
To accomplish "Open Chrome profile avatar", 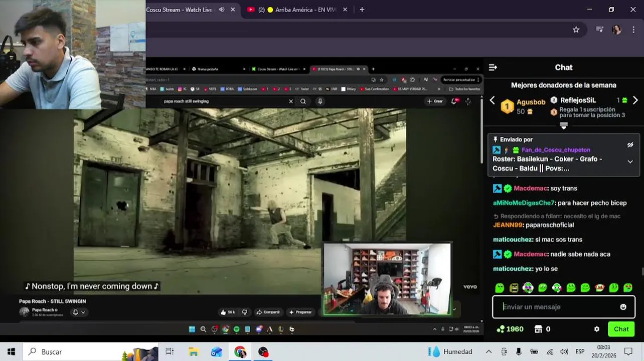I will 616,30.
